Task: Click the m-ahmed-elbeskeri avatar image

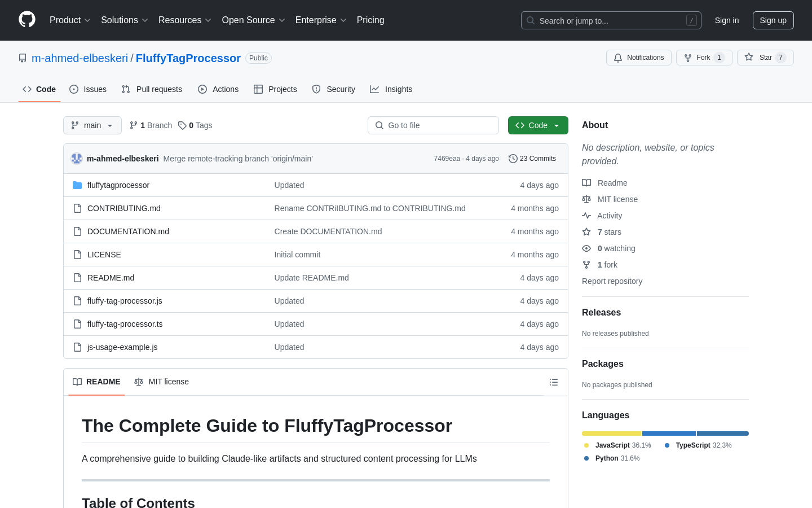Action: click(x=77, y=159)
